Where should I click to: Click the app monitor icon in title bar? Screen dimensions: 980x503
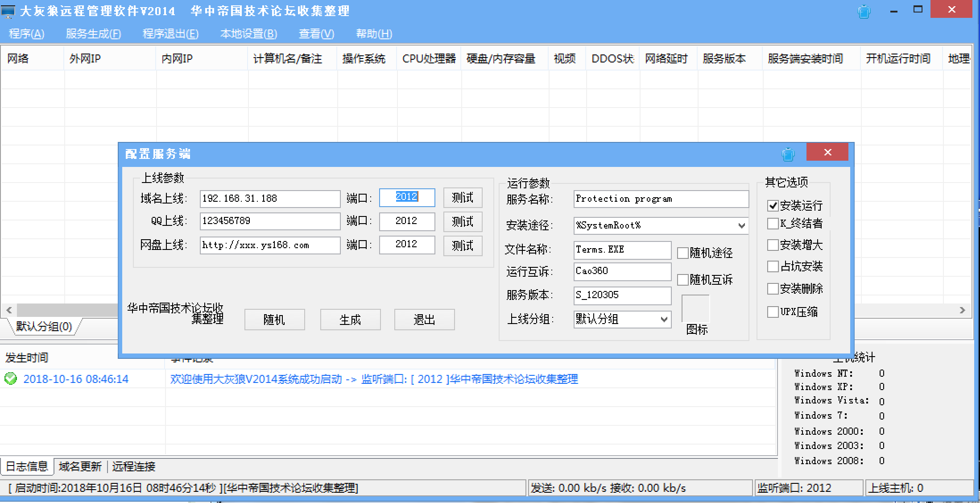(8, 11)
